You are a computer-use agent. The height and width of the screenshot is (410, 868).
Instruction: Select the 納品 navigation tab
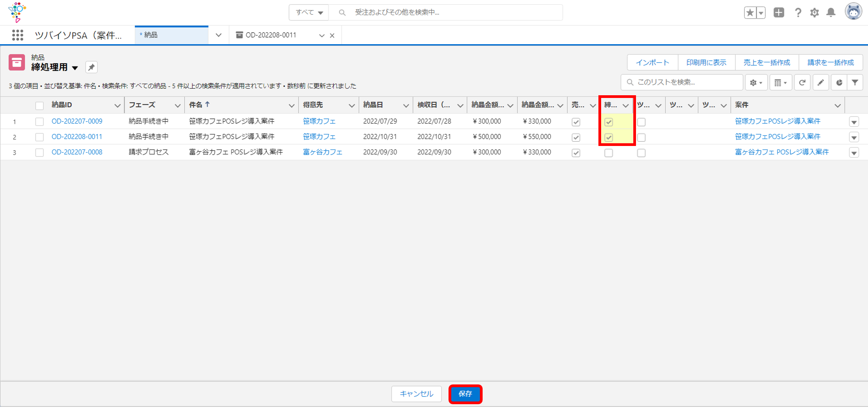coord(171,35)
